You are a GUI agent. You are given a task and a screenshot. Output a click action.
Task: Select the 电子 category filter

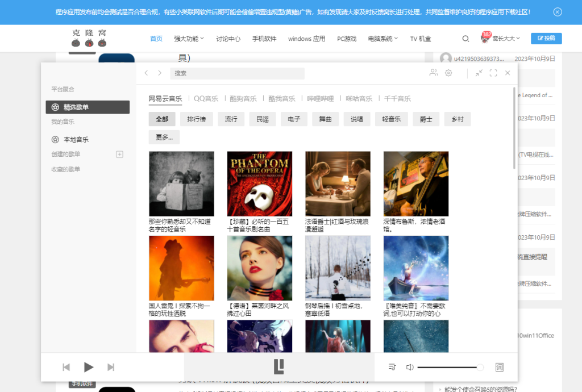click(x=294, y=119)
